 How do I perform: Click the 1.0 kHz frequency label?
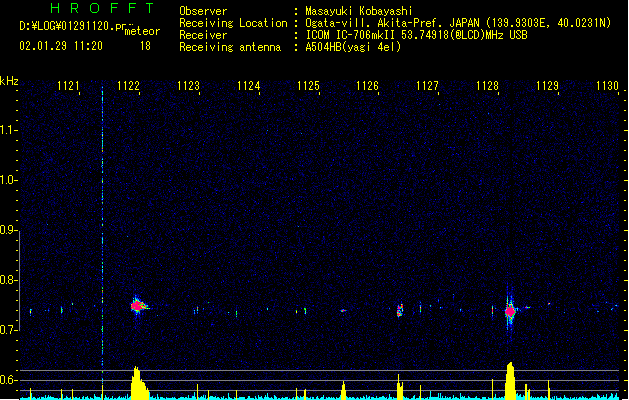8,180
